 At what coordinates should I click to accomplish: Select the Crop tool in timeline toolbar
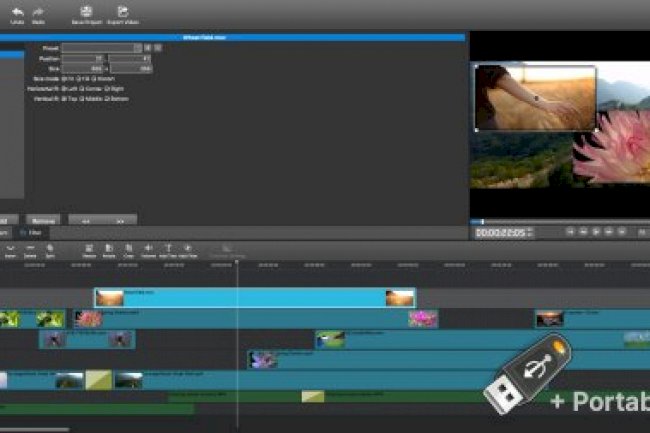[129, 248]
